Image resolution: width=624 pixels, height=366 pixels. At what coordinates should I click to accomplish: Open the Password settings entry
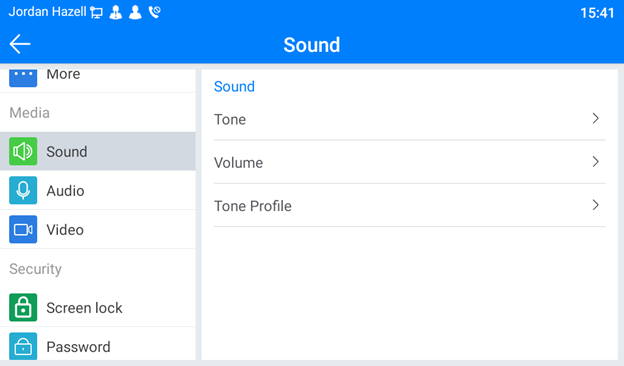point(98,347)
